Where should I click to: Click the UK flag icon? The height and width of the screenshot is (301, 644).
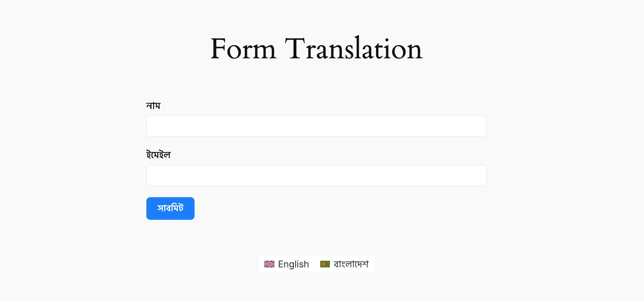269,264
